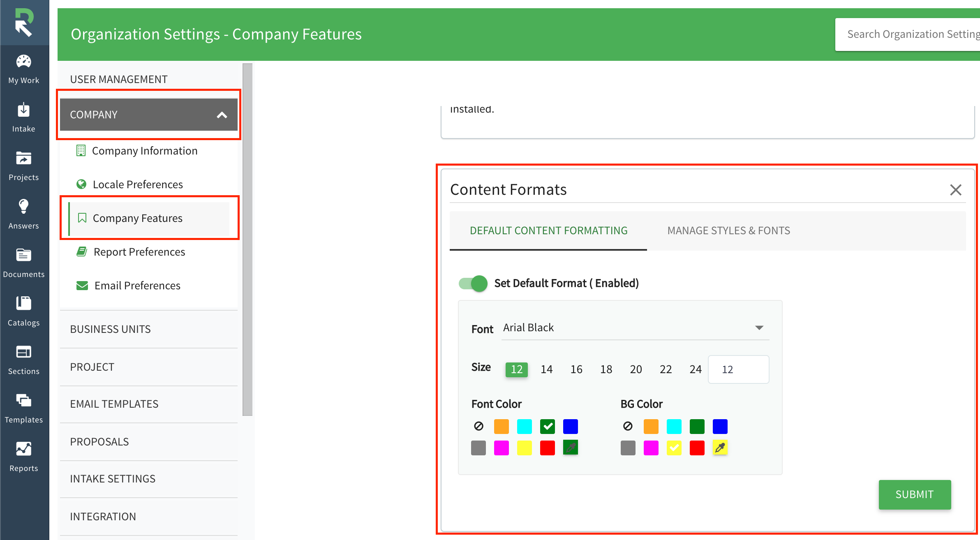Screen dimensions: 980x540
Task: Click Locale Preferences globe icon
Action: point(81,184)
